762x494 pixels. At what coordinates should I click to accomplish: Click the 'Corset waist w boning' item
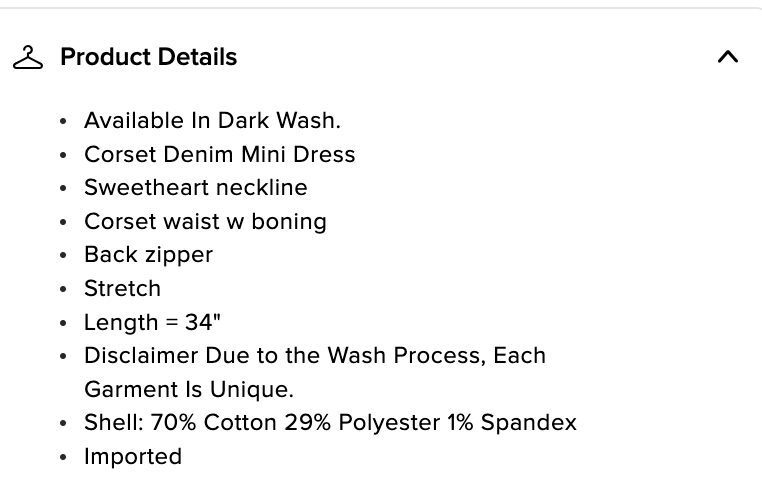pyautogui.click(x=205, y=222)
